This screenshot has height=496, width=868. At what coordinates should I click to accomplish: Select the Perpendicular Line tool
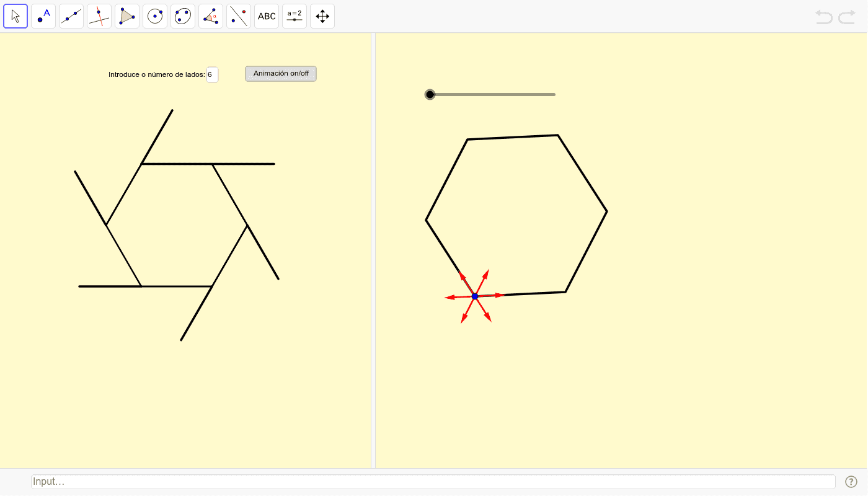(99, 16)
